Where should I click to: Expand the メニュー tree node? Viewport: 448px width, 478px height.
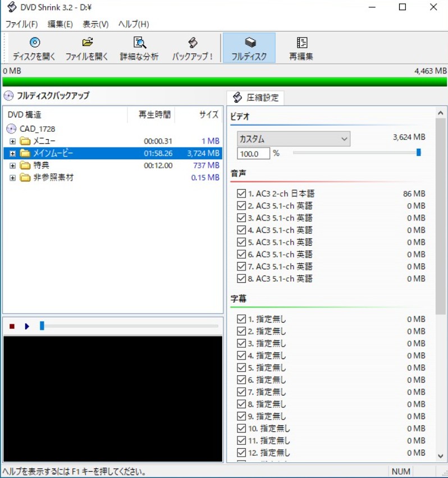coord(12,141)
